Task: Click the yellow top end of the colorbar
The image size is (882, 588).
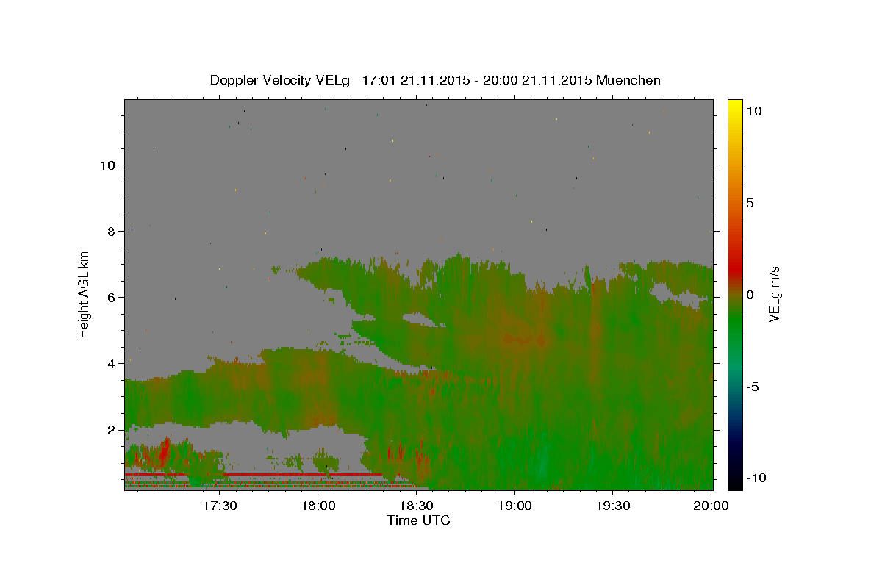Action: 734,104
